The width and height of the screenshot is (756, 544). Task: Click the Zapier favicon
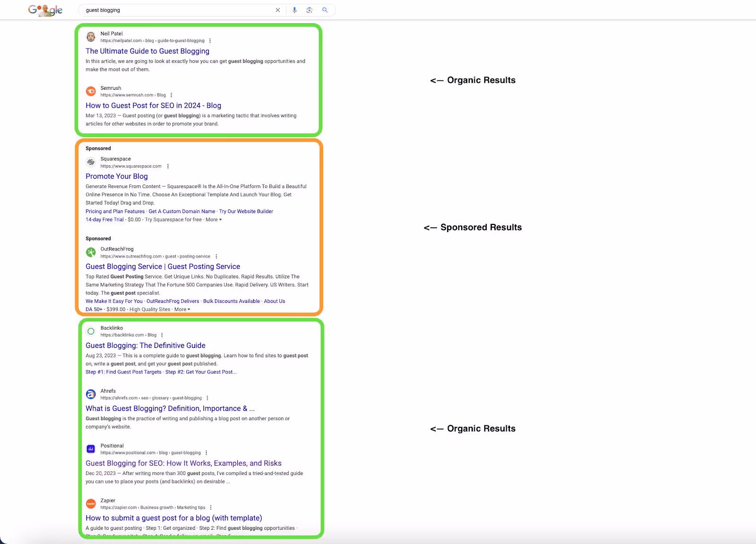tap(91, 504)
